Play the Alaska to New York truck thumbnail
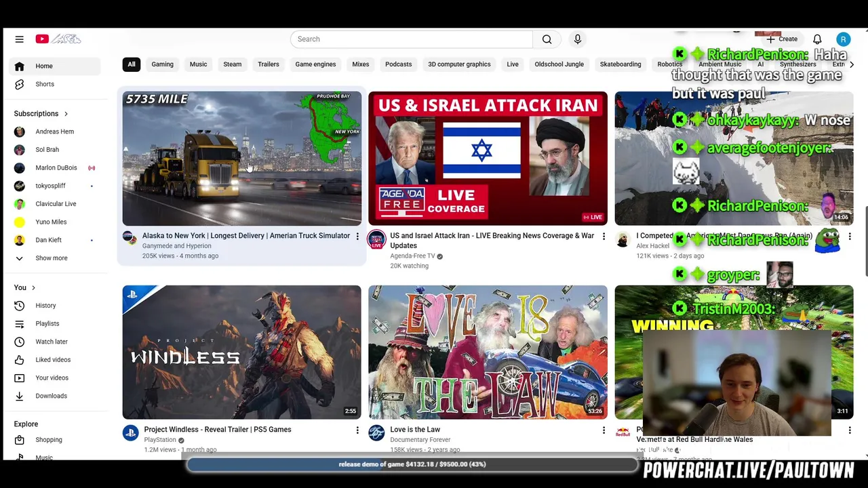868x488 pixels. coord(242,159)
